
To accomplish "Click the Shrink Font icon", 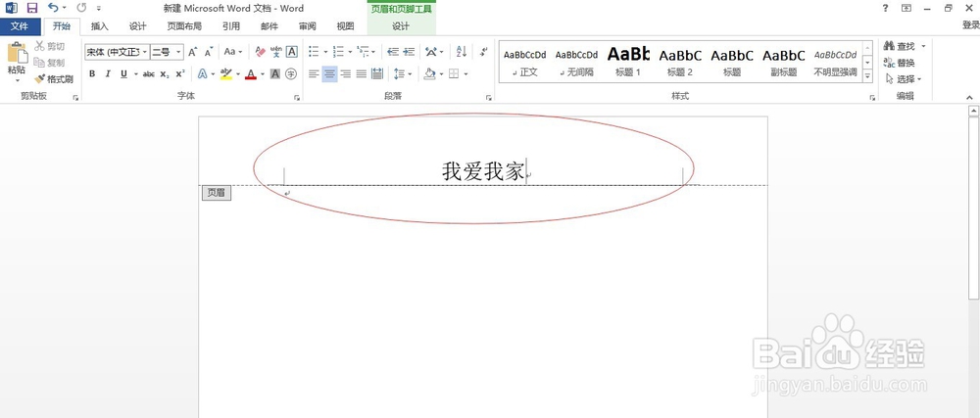I will 208,52.
